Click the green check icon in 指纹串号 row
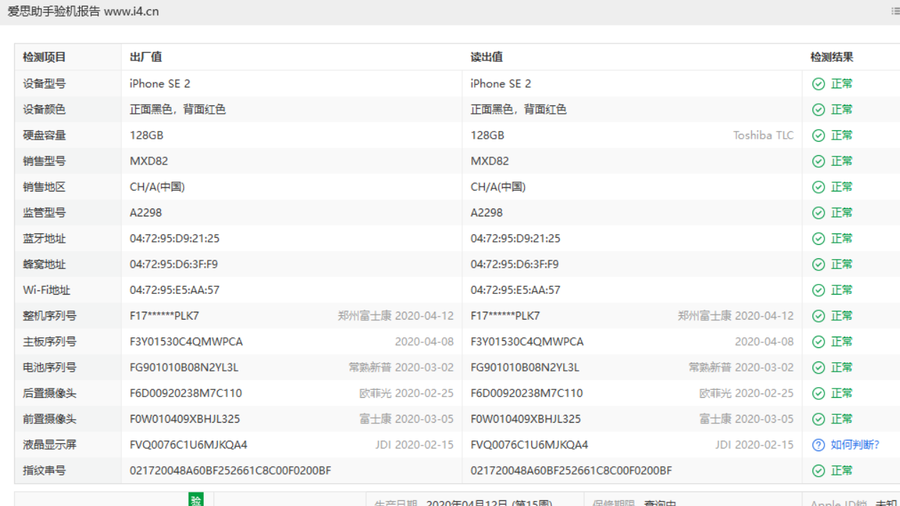 [818, 472]
